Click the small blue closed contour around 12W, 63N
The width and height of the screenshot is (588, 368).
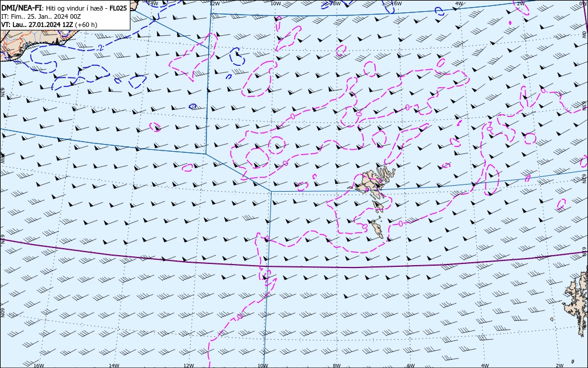(x=193, y=107)
